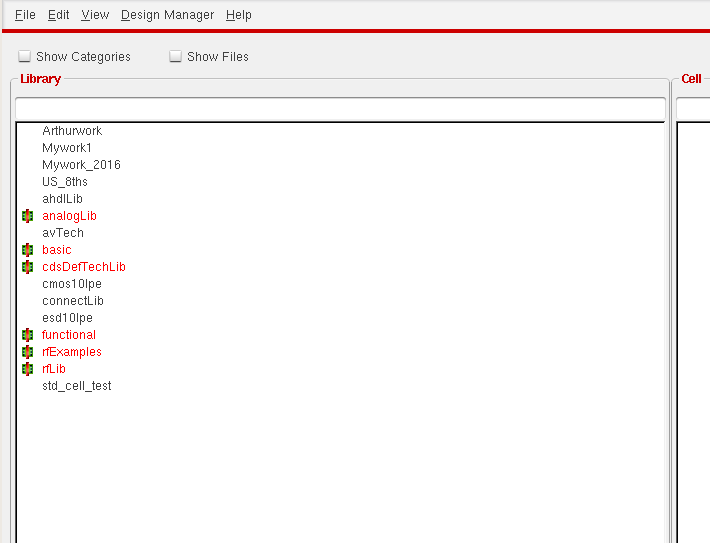This screenshot has height=543, width=710.
Task: Enable the Show Categories checkbox
Action: [x=24, y=56]
